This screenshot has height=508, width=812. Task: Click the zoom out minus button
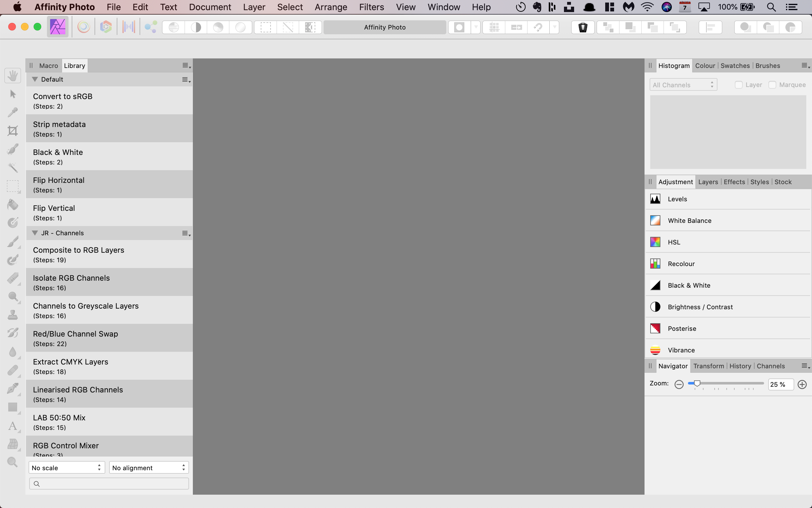pos(679,384)
